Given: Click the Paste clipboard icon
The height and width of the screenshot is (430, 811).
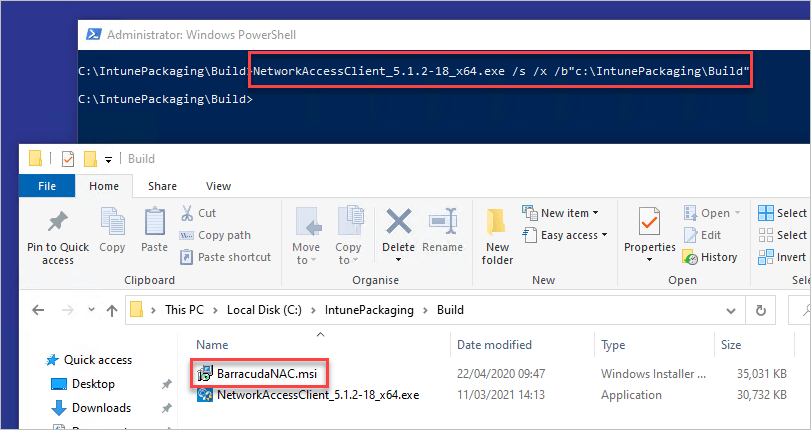Looking at the screenshot, I should tap(154, 222).
